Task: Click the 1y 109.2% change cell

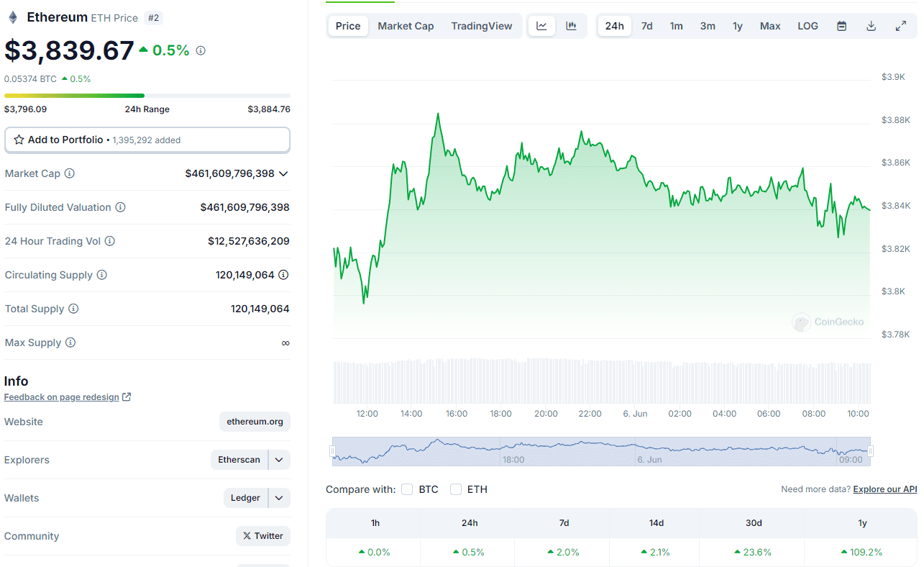Action: 861,553
